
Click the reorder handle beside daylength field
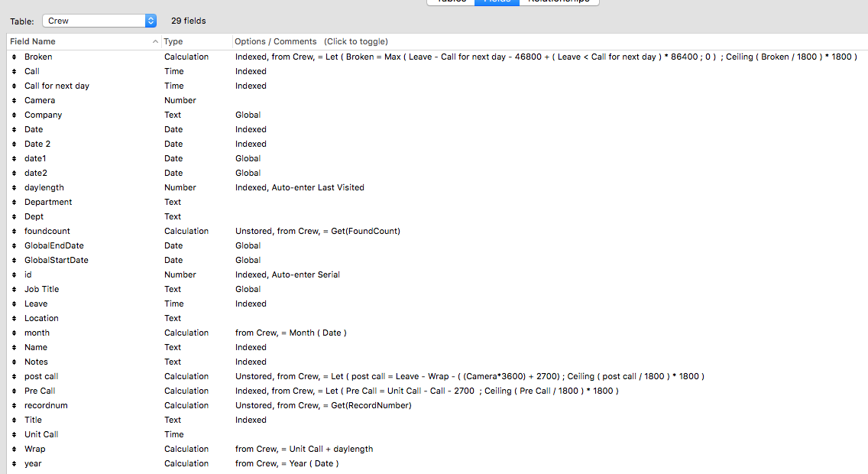[x=15, y=188]
